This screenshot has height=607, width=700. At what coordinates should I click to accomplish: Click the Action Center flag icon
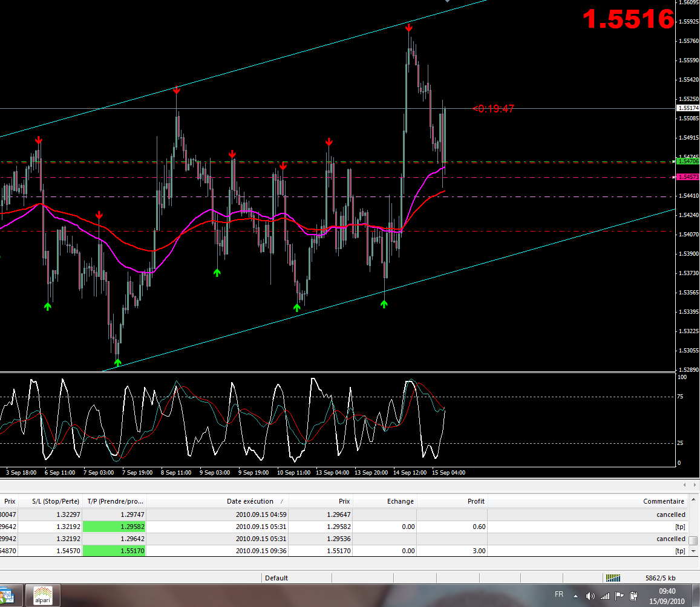pos(619,596)
